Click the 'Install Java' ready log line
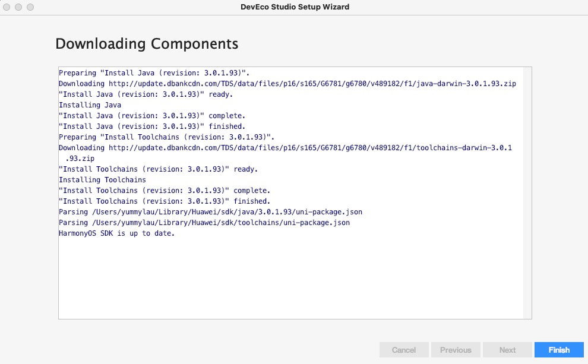588x364 pixels. click(x=146, y=94)
